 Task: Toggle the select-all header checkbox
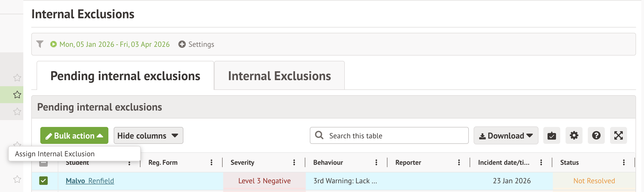pyautogui.click(x=43, y=163)
